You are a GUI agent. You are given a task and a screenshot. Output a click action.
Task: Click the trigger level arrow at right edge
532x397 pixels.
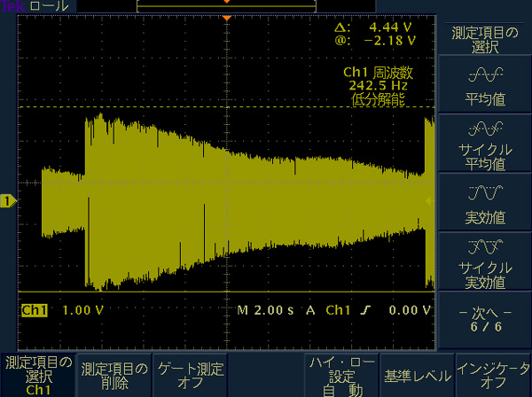click(x=431, y=202)
